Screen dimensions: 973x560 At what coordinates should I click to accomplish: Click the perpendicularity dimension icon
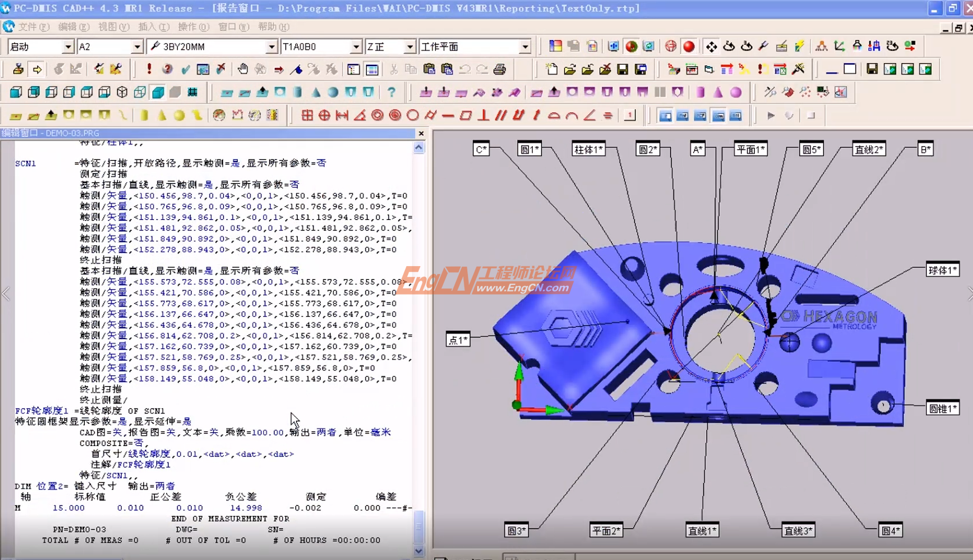(483, 115)
